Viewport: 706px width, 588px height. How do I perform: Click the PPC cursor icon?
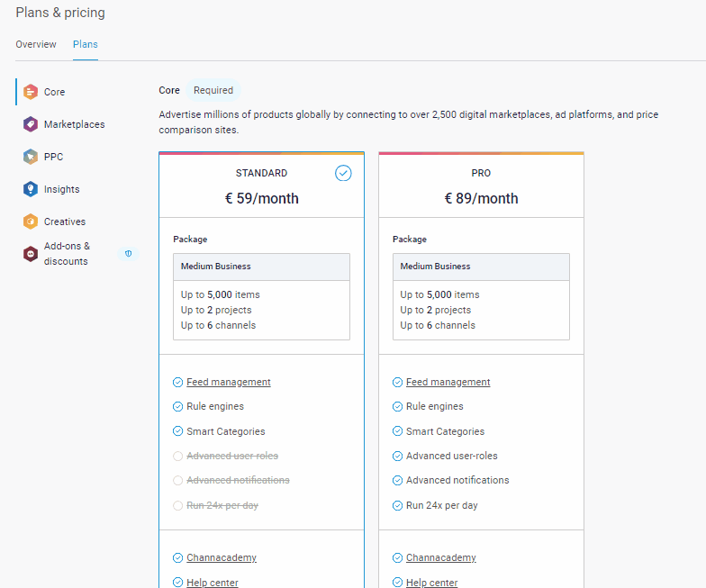pyautogui.click(x=31, y=157)
